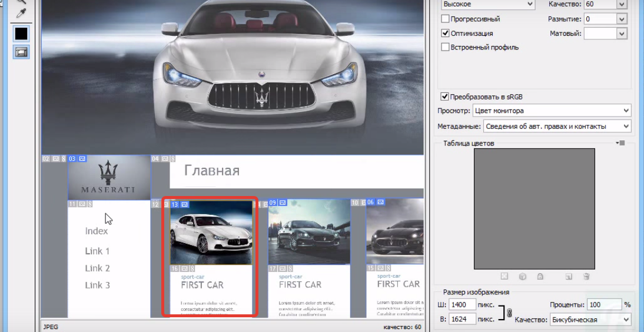Expand the Матовый color dropdown
Screen dimensions: 644x332
click(x=622, y=34)
